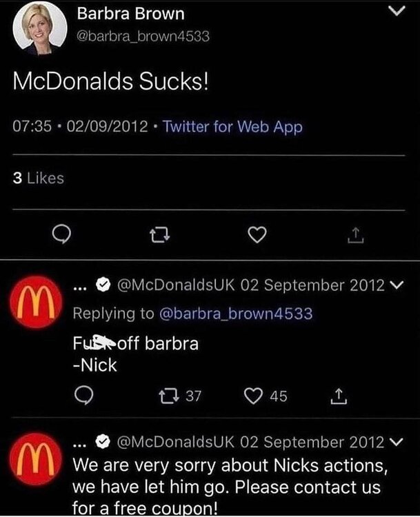Screen dimensions: 420x517
Task: Click the Barbra Brown display name
Action: pyautogui.click(x=130, y=13)
